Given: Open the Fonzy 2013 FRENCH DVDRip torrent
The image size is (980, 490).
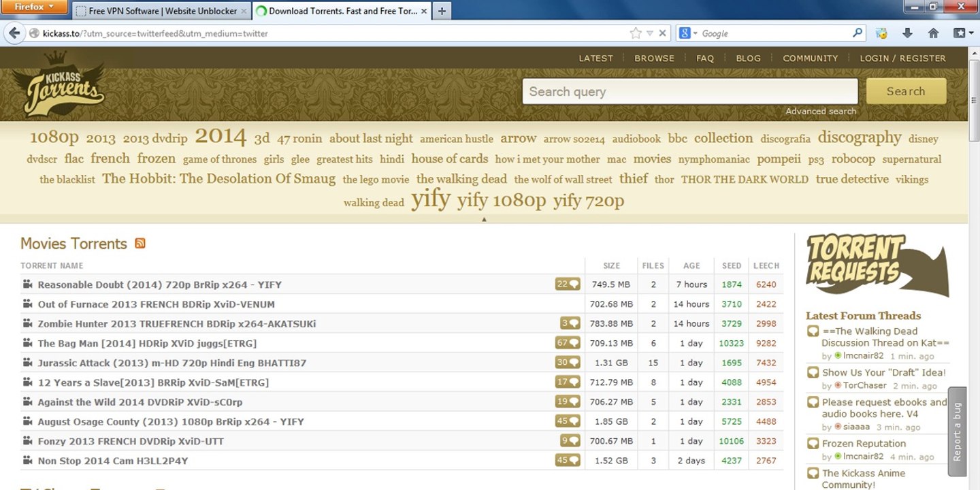Looking at the screenshot, I should click(131, 441).
